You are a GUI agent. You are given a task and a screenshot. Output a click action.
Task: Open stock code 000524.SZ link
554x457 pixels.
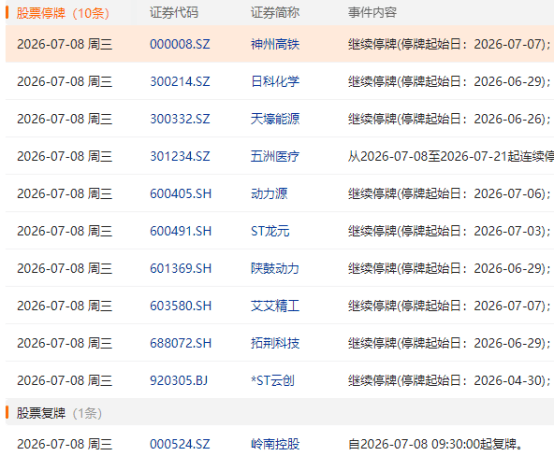coord(180,444)
